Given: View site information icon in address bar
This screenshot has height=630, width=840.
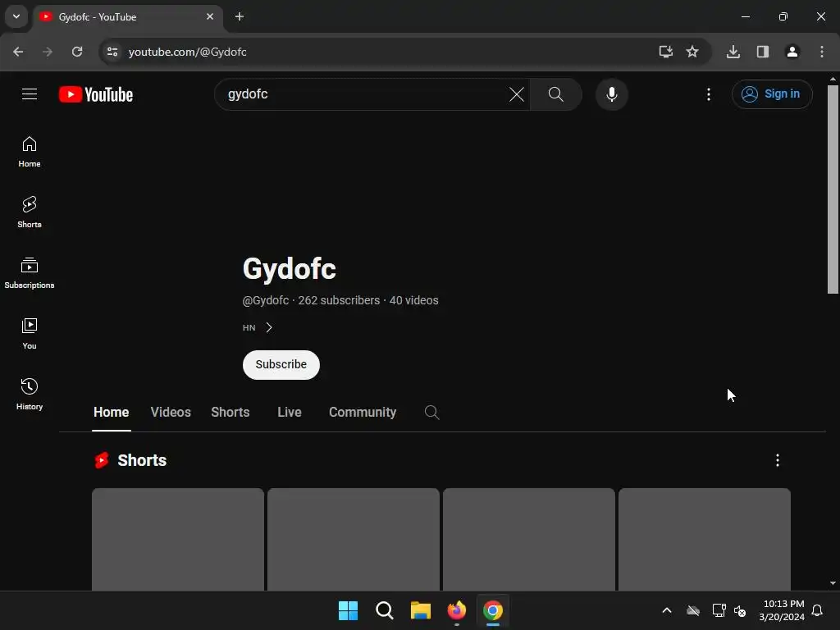Looking at the screenshot, I should tap(112, 52).
